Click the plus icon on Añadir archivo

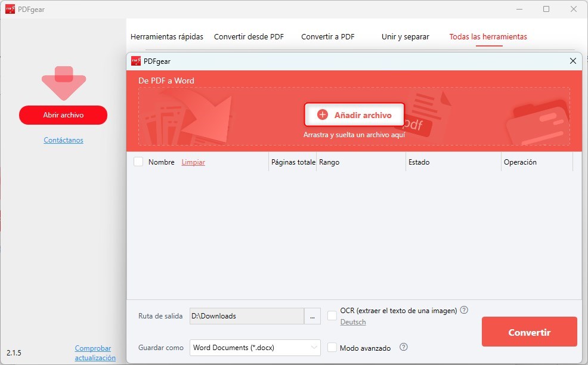[322, 115]
